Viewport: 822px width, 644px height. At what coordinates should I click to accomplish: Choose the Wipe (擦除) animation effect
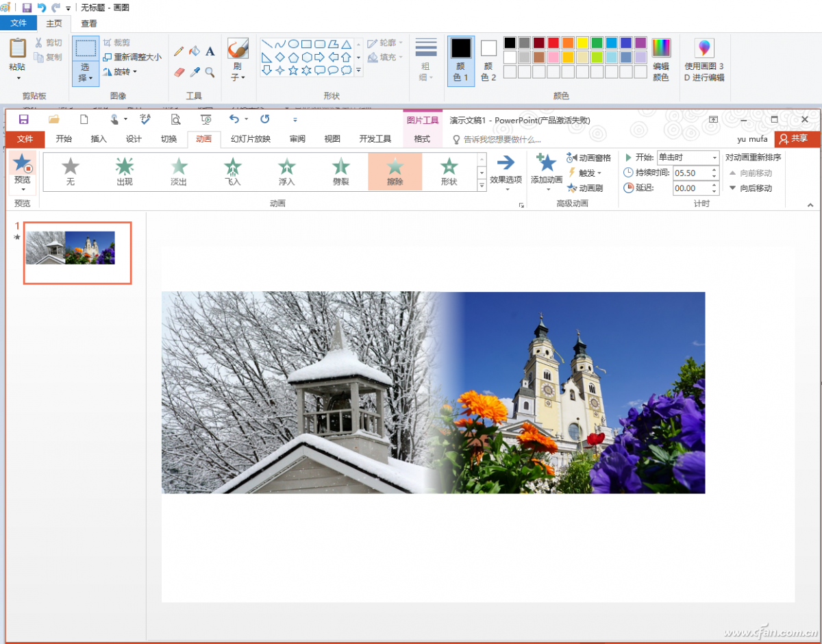tap(395, 171)
